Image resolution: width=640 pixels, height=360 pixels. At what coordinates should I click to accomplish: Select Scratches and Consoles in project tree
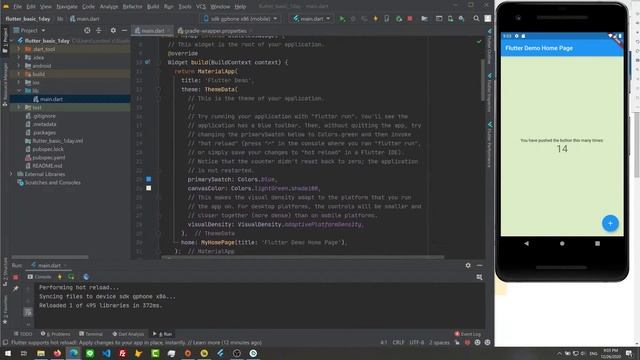[49, 182]
